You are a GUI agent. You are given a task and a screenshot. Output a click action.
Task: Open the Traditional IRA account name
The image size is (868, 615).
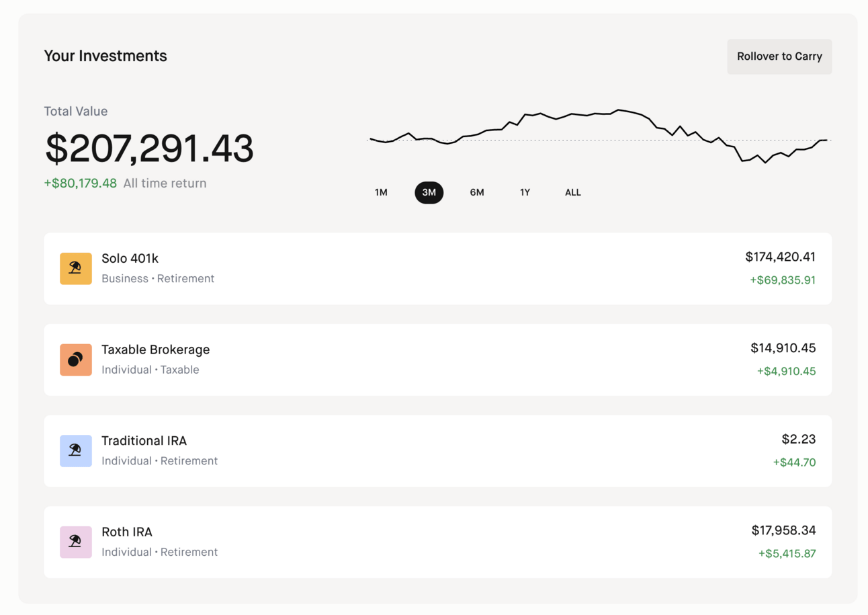(x=144, y=441)
